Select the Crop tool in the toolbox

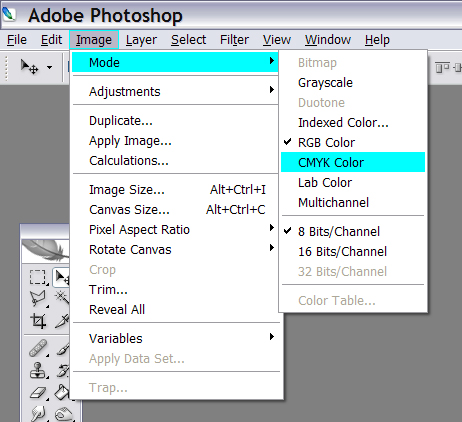(37, 321)
